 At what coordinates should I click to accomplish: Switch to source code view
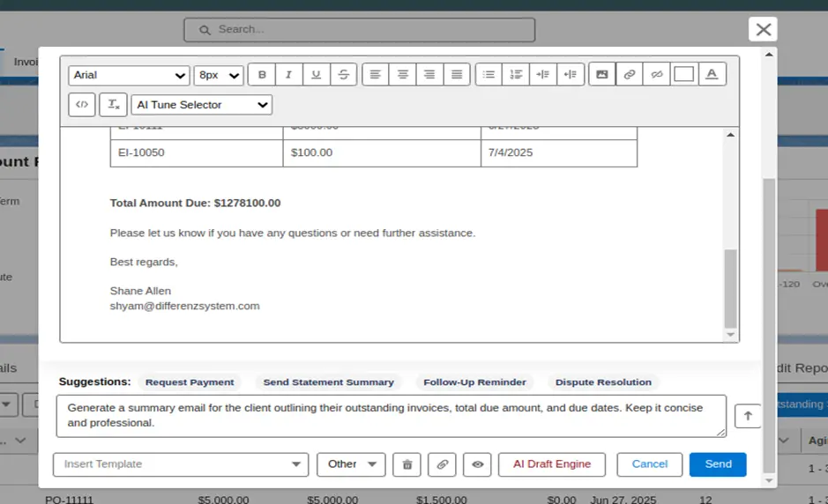click(82, 105)
